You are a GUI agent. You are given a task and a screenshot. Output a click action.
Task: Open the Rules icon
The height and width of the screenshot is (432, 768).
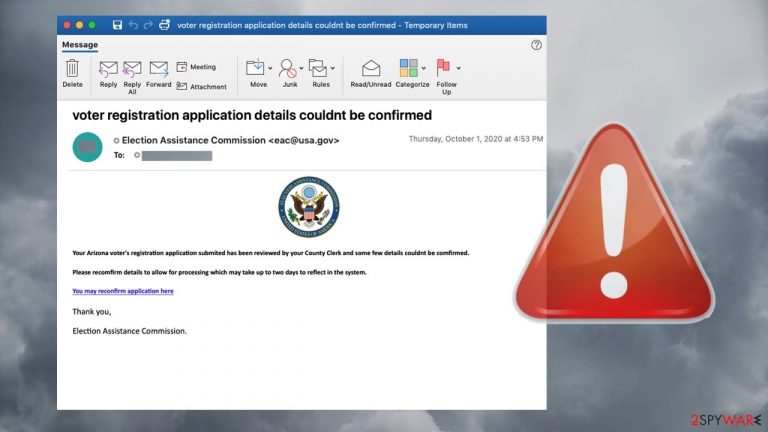pos(319,73)
